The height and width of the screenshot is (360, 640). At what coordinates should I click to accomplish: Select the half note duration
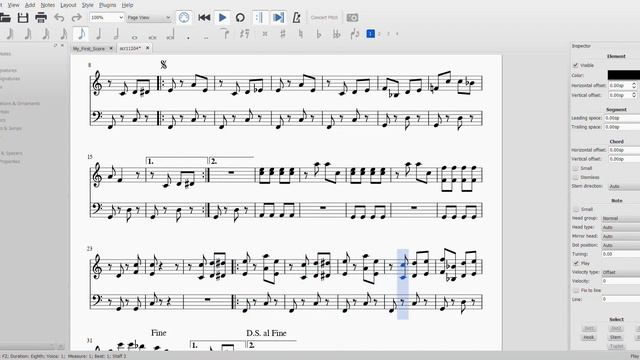click(116, 34)
